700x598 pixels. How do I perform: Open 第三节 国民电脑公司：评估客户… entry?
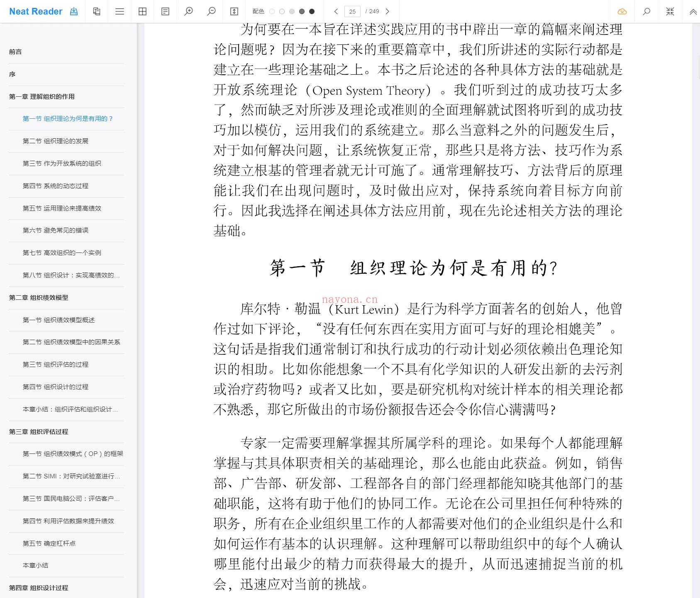pyautogui.click(x=71, y=499)
